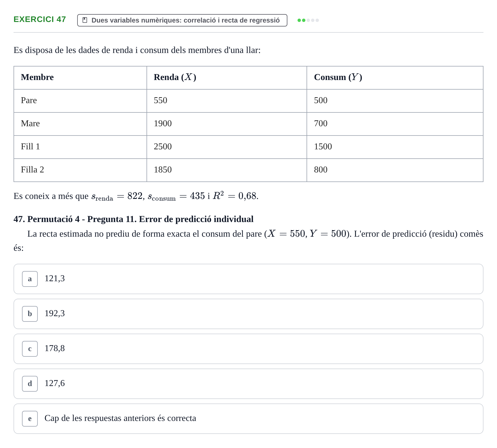Click the 178,8 answer text
Screen dimensions: 497x448
tap(55, 349)
